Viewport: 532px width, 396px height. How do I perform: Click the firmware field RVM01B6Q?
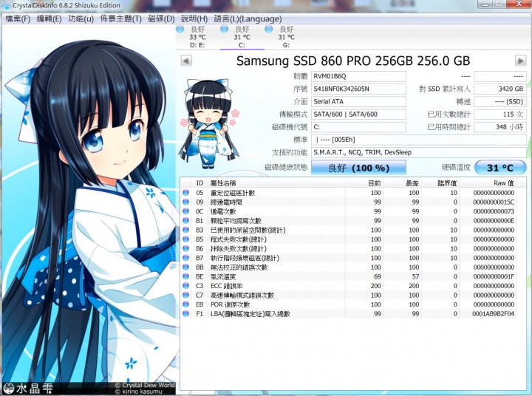tap(358, 76)
